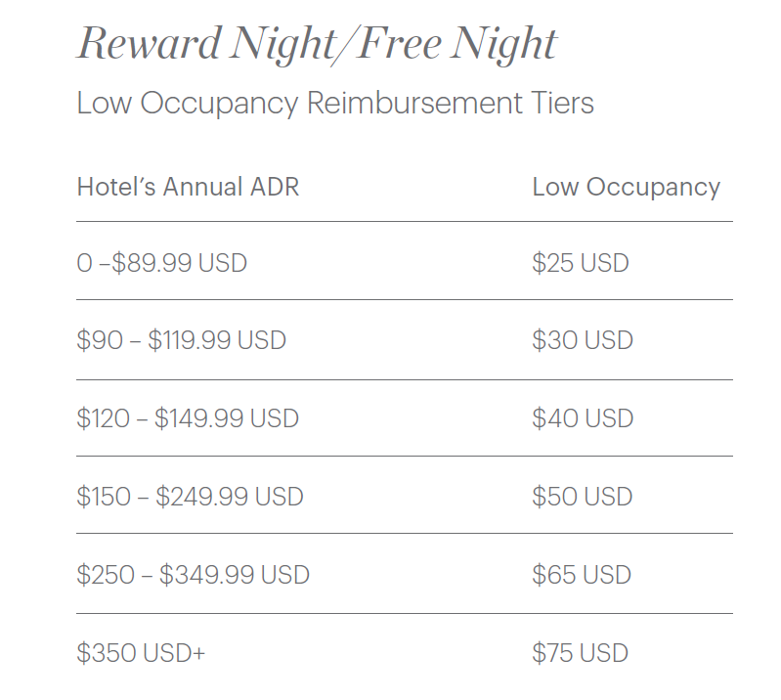Click the $65 USD reimbursement value
The image size is (781, 700).
tap(582, 575)
